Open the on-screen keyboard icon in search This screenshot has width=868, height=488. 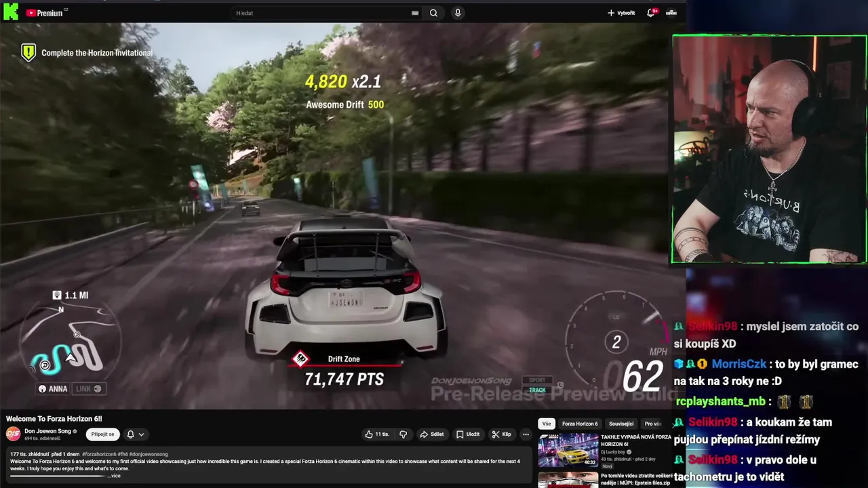click(x=415, y=13)
